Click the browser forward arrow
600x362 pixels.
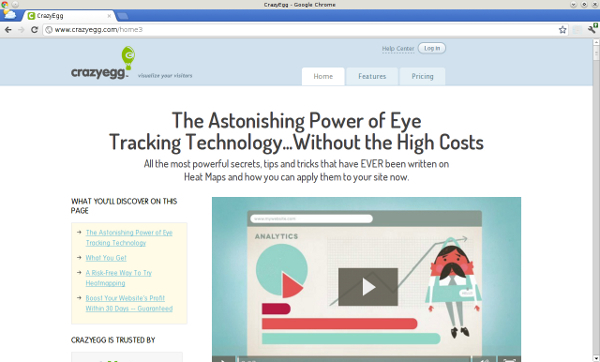tap(21, 29)
